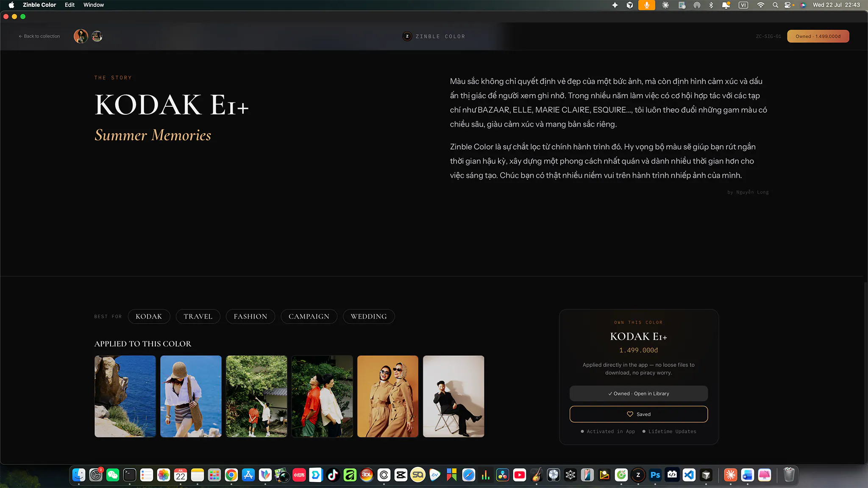The image size is (868, 488).
Task: Open Siri from the menu bar
Action: (x=803, y=5)
